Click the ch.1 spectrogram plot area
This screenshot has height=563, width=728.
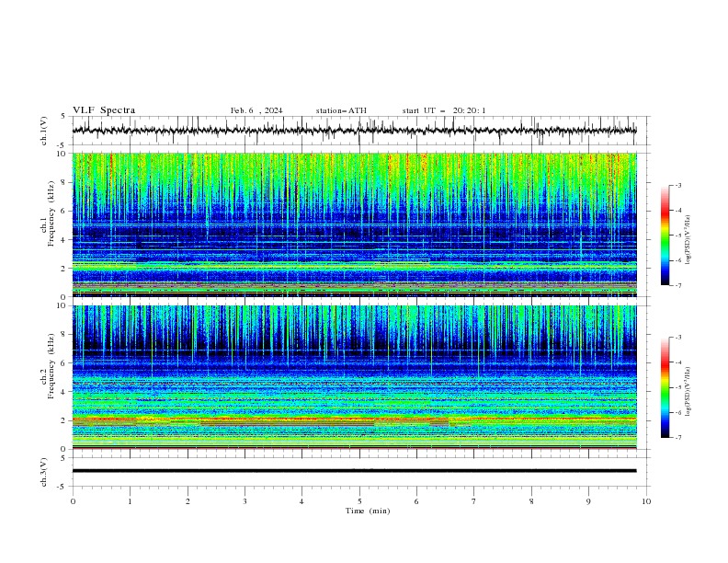[x=354, y=224]
